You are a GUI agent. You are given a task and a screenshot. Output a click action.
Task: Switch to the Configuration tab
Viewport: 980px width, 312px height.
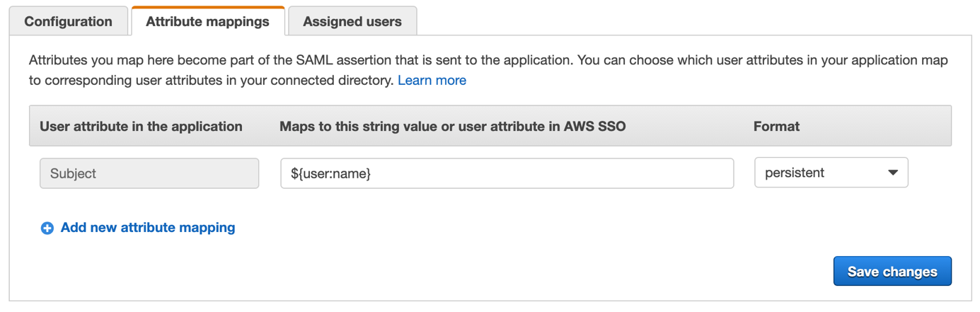coord(68,21)
